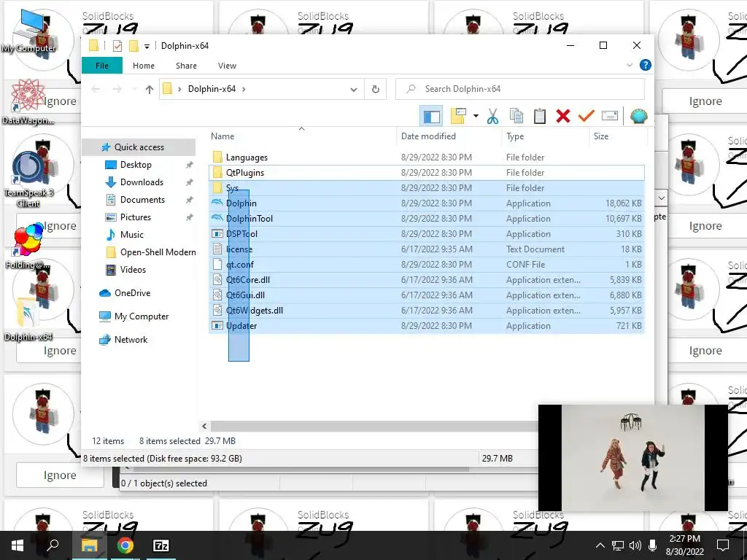Image resolution: width=747 pixels, height=560 pixels.
Task: Open the Customize Quick Access Toolbar dropdown
Action: (x=147, y=46)
